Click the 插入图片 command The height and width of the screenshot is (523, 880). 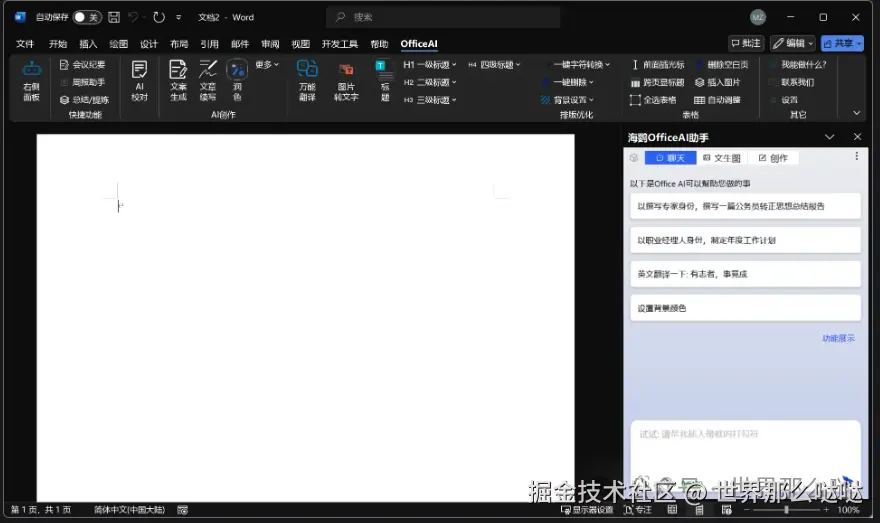click(718, 82)
